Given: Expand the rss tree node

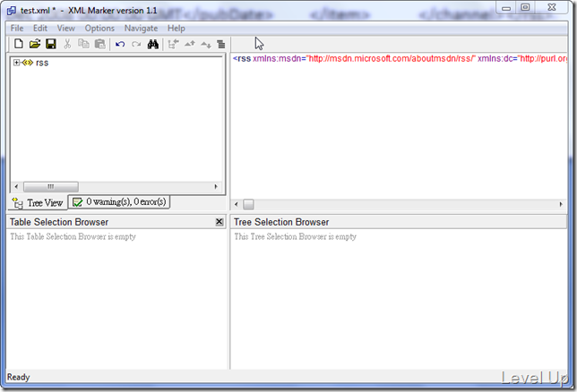Looking at the screenshot, I should tap(16, 63).
